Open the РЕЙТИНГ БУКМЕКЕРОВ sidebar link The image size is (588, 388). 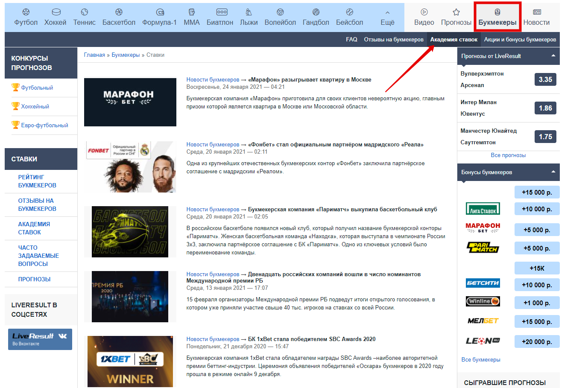point(37,181)
